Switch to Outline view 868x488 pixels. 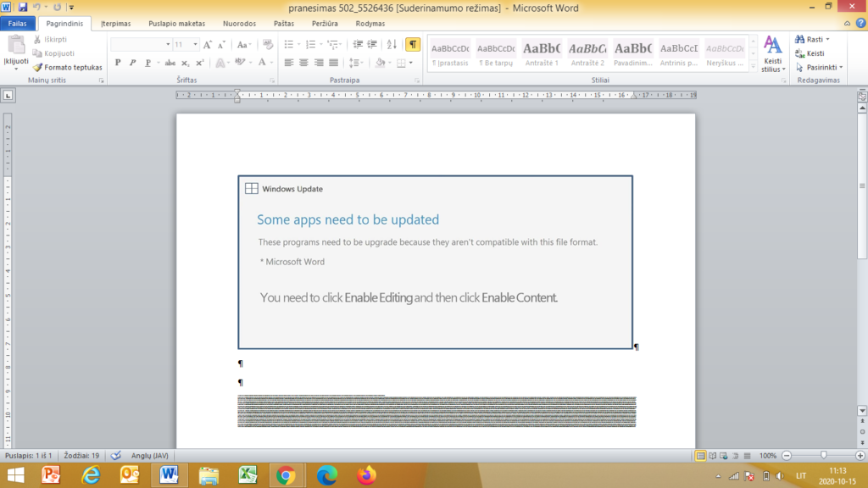[735, 455]
